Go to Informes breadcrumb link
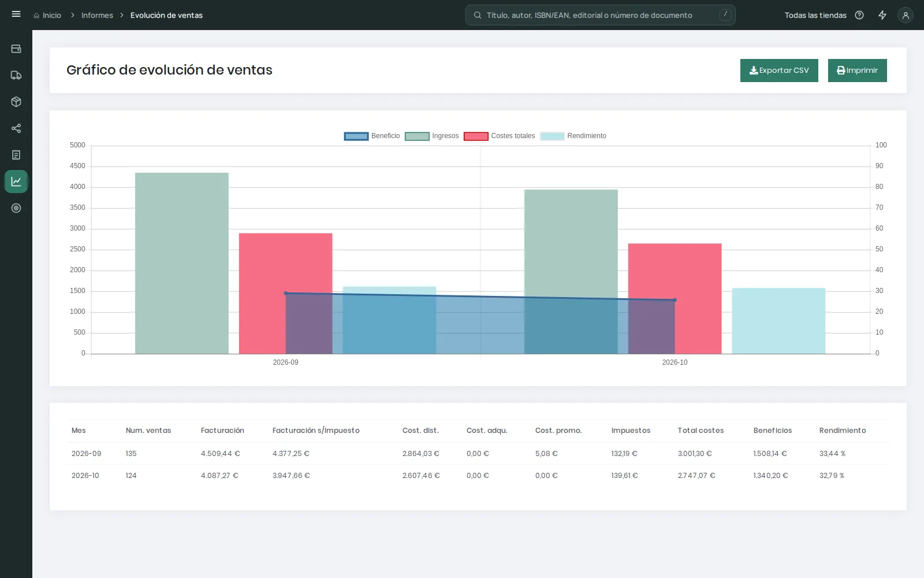Viewport: 924px width, 578px height. coord(97,16)
